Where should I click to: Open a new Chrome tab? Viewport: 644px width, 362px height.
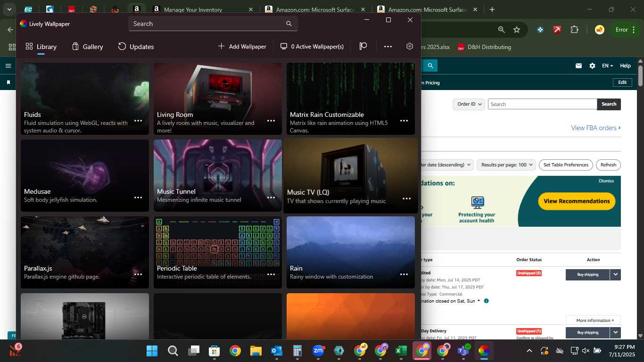492,9
